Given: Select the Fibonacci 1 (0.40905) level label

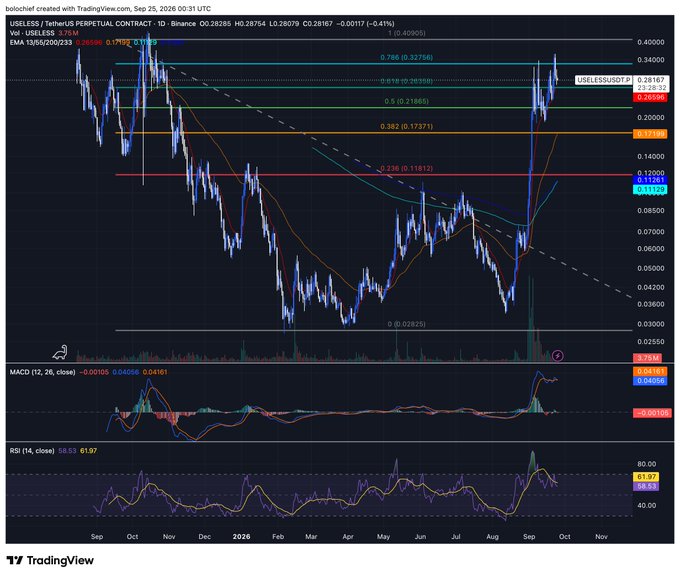Looking at the screenshot, I should [x=406, y=33].
